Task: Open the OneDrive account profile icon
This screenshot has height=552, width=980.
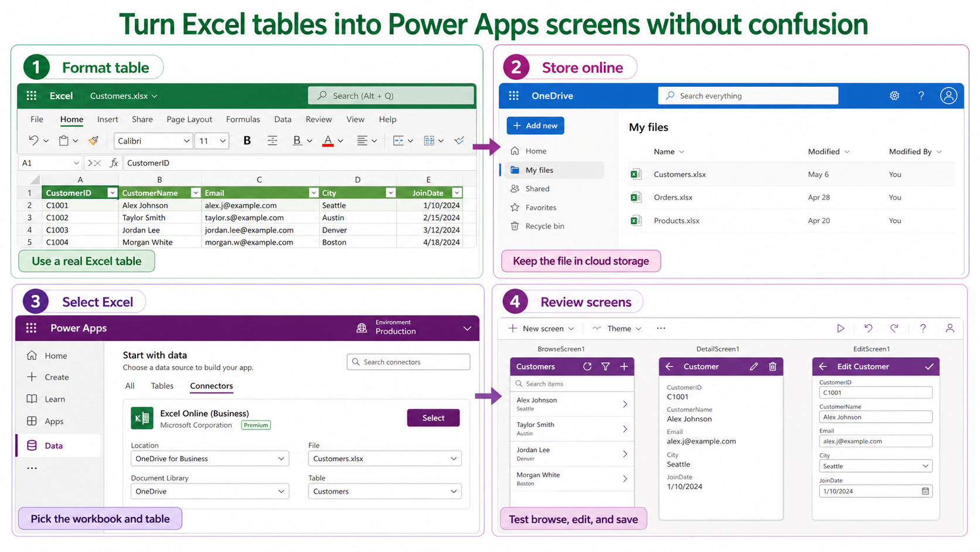Action: pos(948,96)
